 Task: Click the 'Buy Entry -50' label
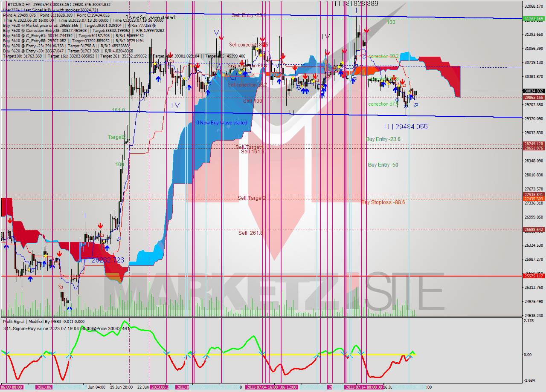[x=383, y=165]
